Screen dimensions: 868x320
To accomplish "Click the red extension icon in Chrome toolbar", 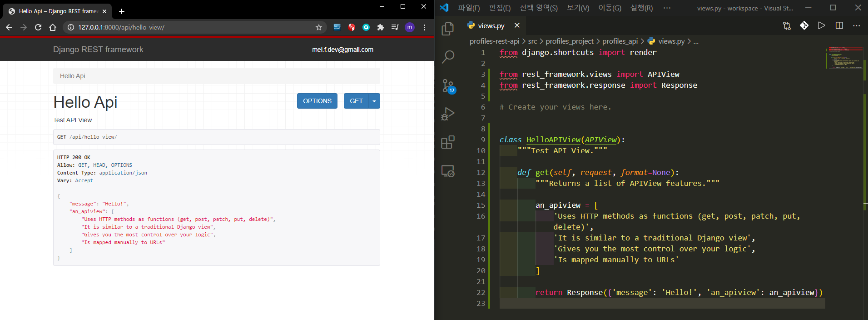I will 352,27.
